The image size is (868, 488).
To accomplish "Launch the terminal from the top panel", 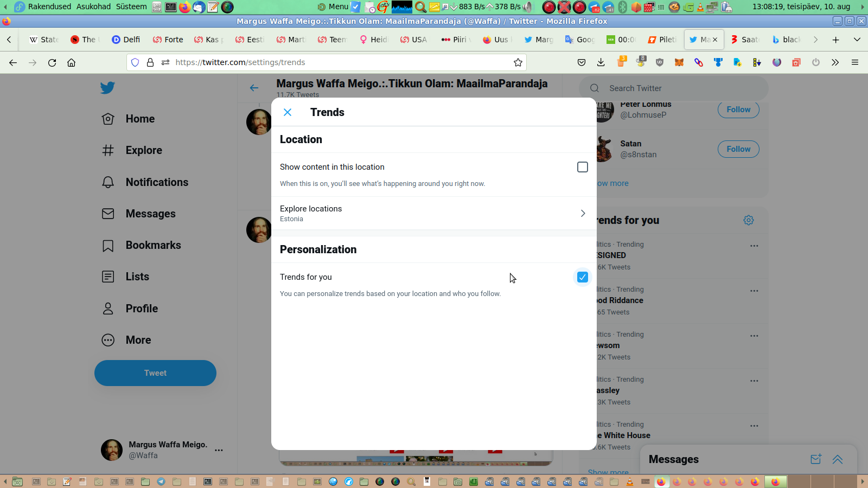I will [x=171, y=7].
